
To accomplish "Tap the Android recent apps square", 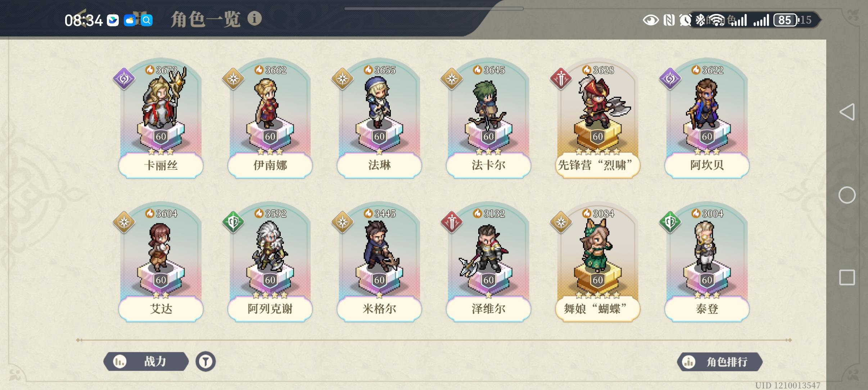I will pos(847,277).
